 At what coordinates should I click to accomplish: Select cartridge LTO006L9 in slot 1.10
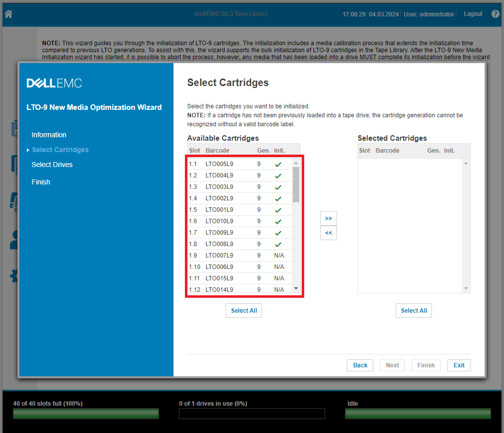240,267
